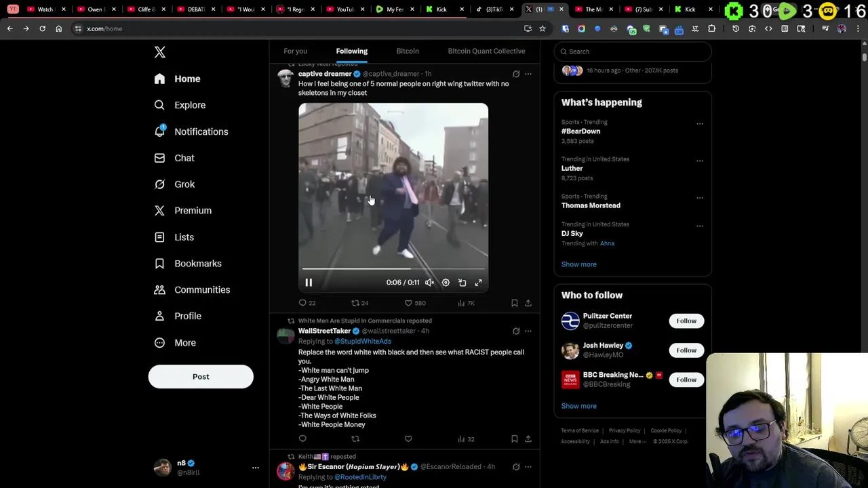Open video settings gear icon
Viewport: 868px width, 488px height.
[x=446, y=283]
